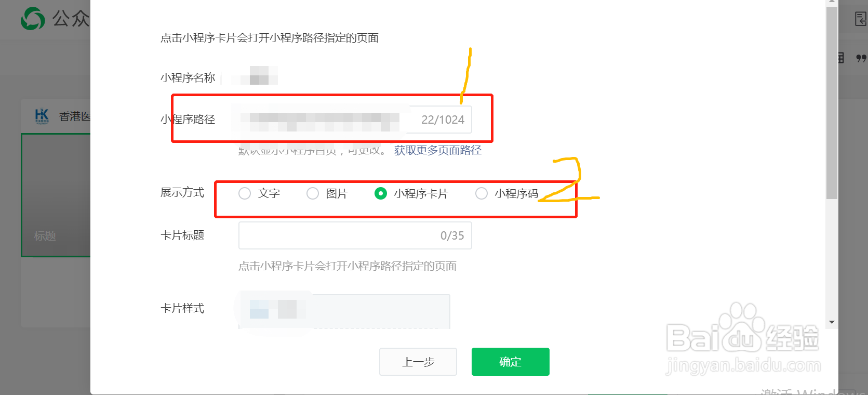Select the 小程序卡片 radio button
This screenshot has width=868, height=395.
[x=381, y=193]
